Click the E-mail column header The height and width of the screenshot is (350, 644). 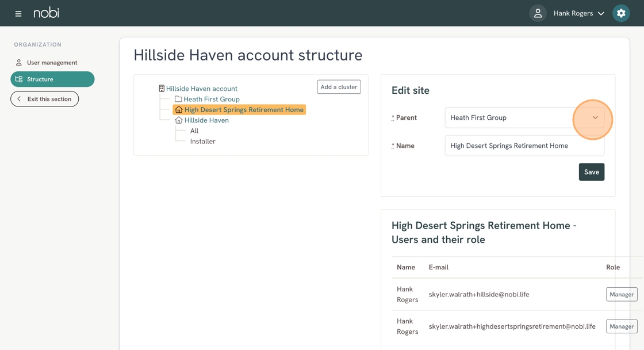pos(439,267)
